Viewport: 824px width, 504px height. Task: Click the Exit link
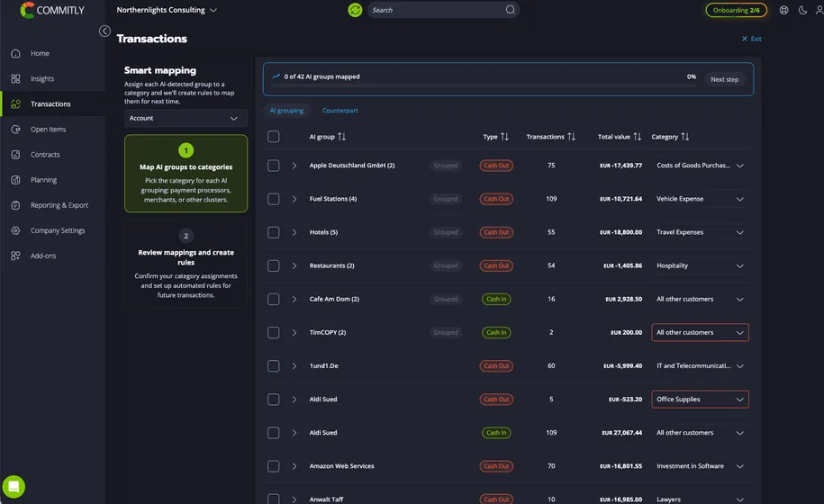coord(751,39)
